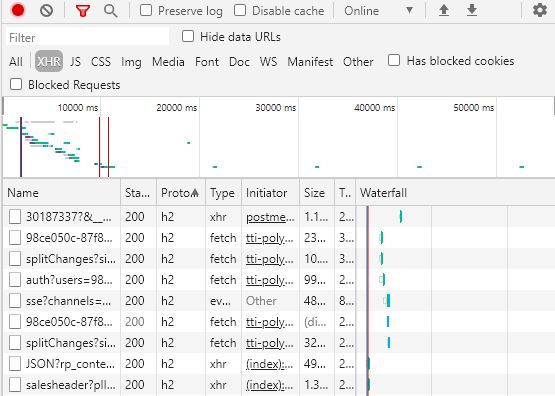
Task: Check Hide data URLs
Action: (188, 36)
